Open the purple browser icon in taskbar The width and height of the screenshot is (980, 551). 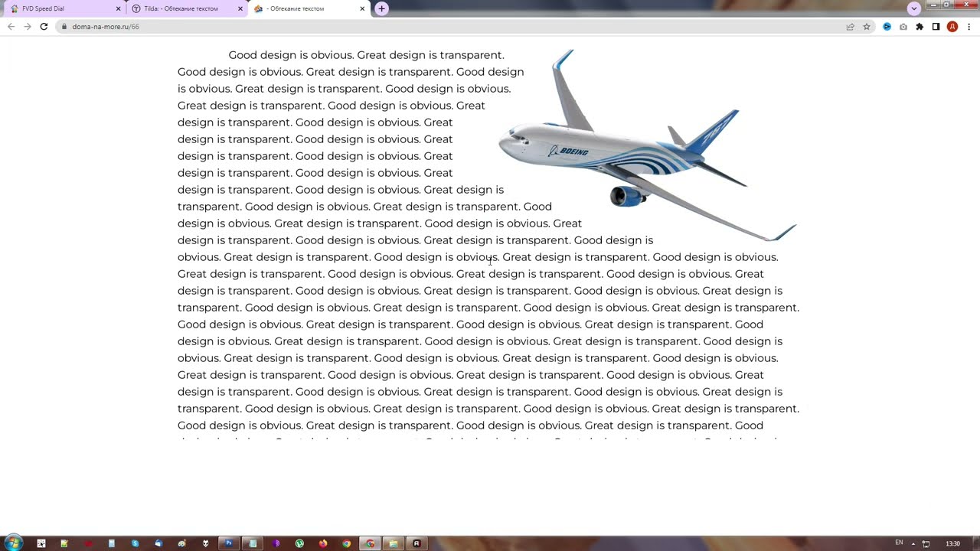coord(276,543)
